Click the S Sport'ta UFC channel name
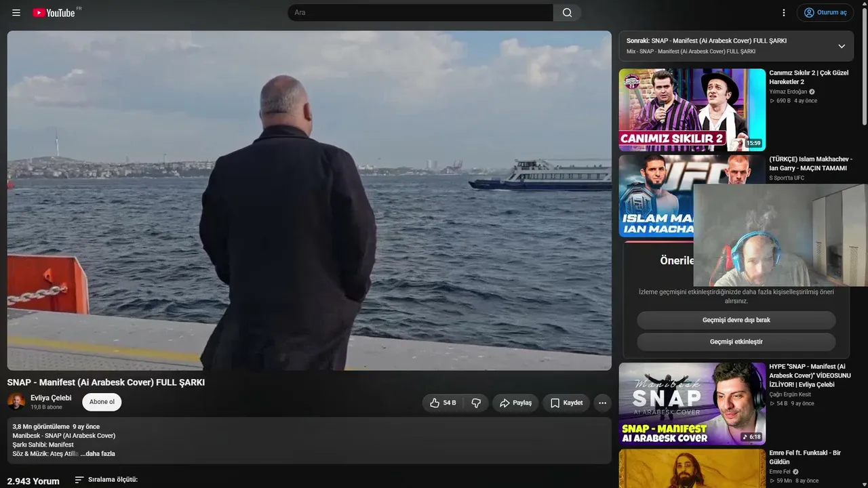868x488 pixels. [x=787, y=178]
